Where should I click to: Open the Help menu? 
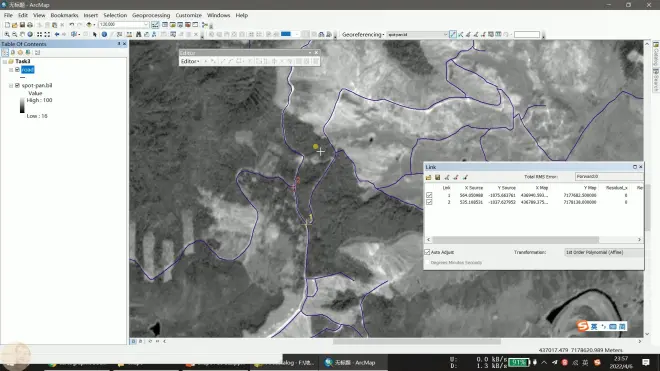coord(242,15)
